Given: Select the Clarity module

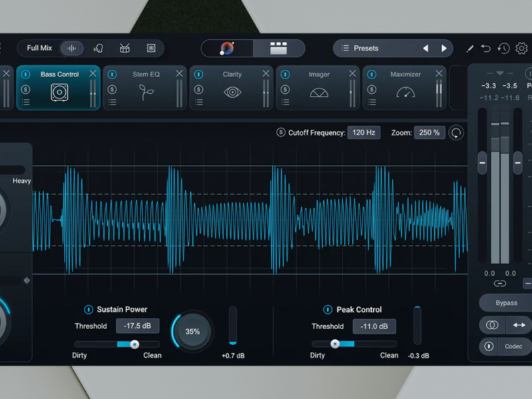Looking at the screenshot, I should click(x=231, y=88).
